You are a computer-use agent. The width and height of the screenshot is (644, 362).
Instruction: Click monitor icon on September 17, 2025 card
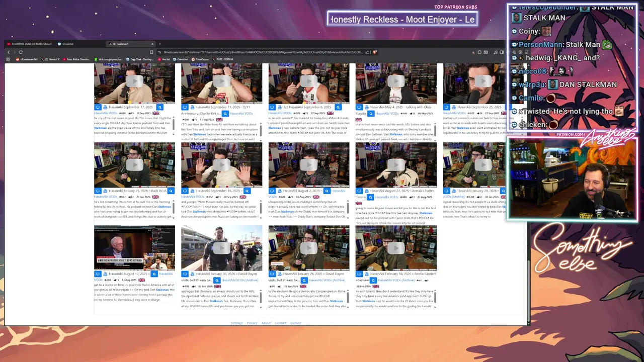coord(97,107)
